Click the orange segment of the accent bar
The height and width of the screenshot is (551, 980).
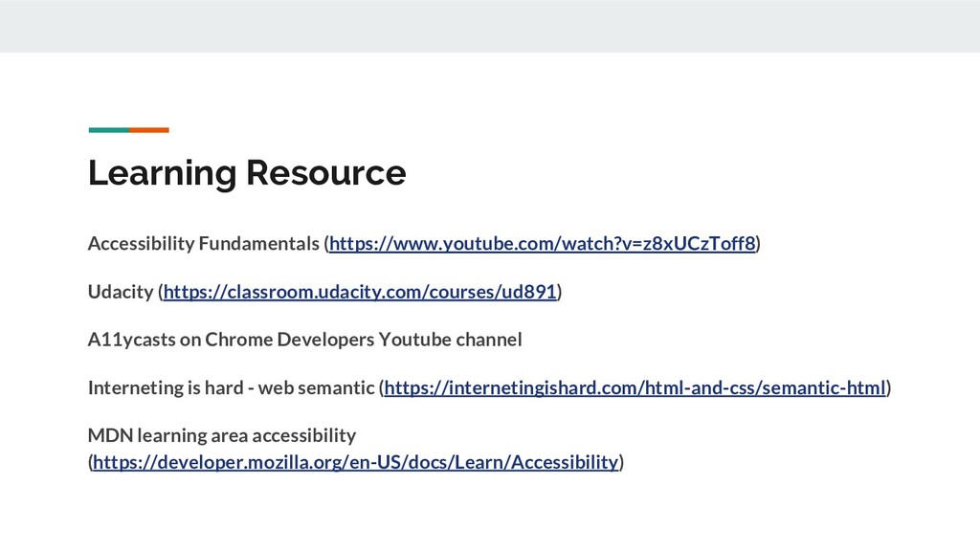(x=149, y=129)
